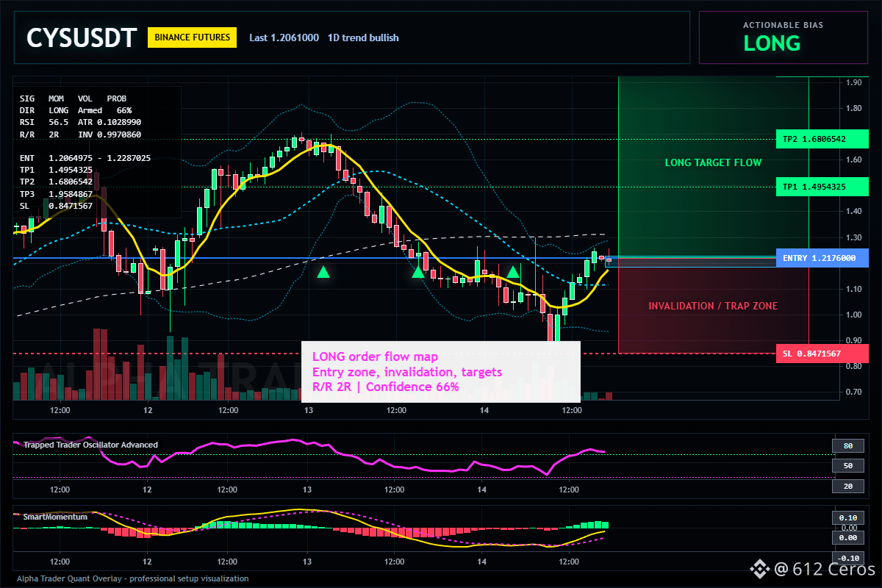Select the yellow BINANCE FUTURES badge
Image resolution: width=882 pixels, height=588 pixels.
[192, 37]
